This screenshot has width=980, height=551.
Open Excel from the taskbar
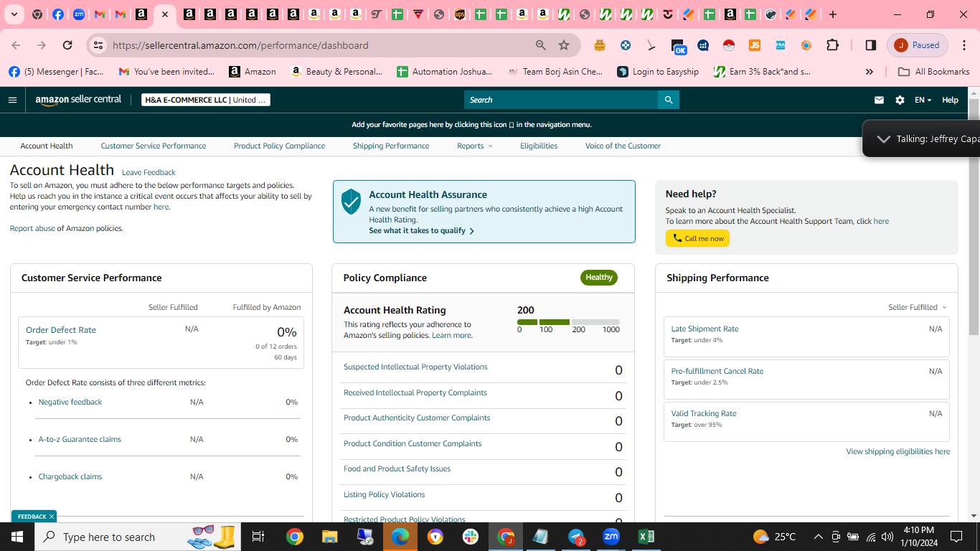(646, 537)
